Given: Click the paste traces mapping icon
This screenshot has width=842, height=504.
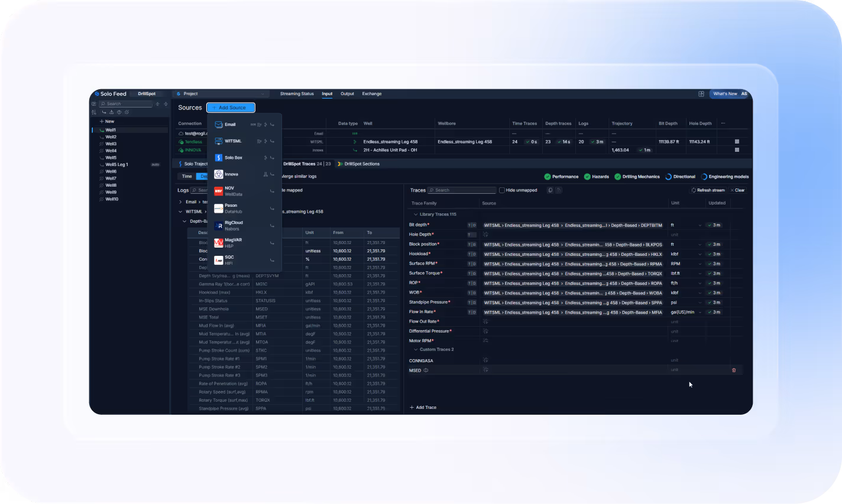Looking at the screenshot, I should pyautogui.click(x=559, y=190).
